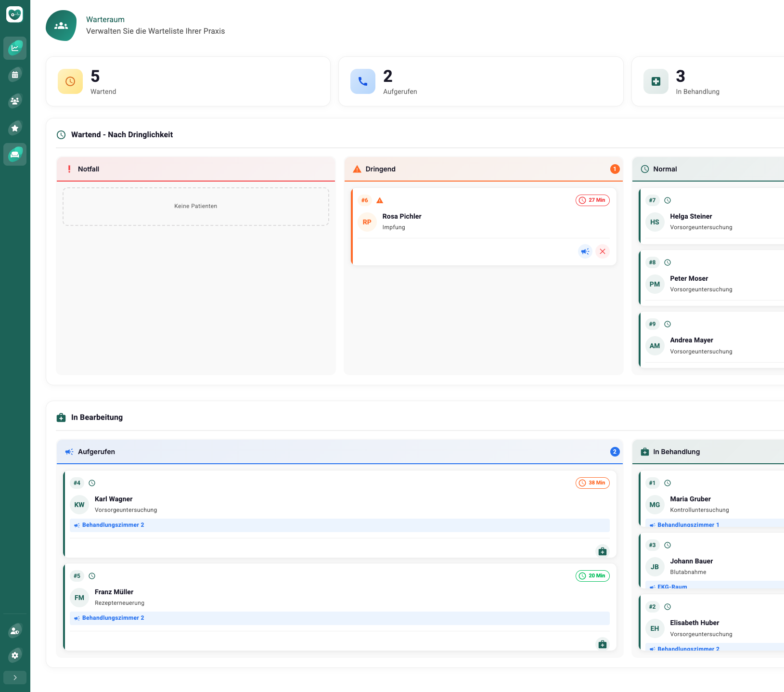Open the patients group icon in sidebar

click(15, 101)
